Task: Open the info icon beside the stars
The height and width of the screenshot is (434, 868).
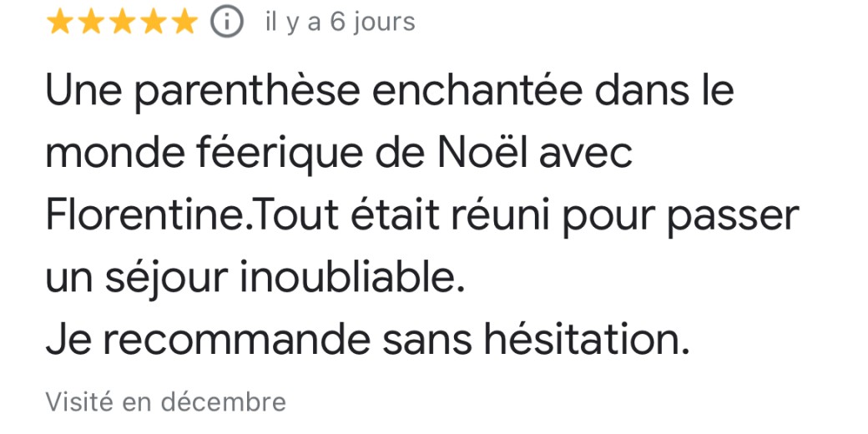Action: 226,23
